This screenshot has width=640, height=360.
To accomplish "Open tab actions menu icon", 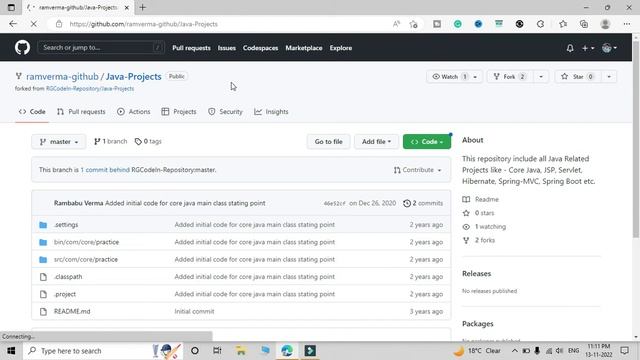I will (x=11, y=7).
